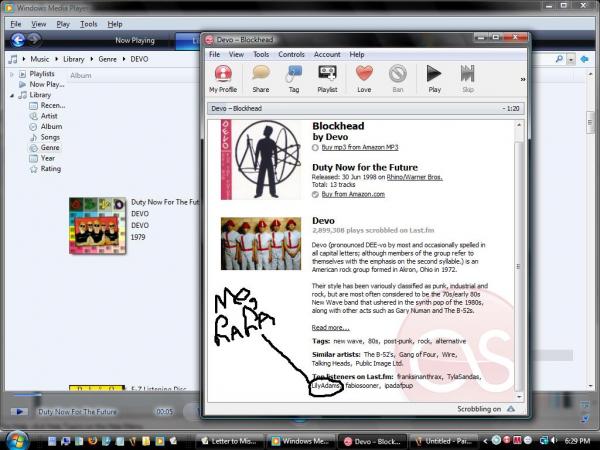Follow Buy mp3 from Amazon MP3 link
Viewport: 600px width, 450px height.
(360, 147)
